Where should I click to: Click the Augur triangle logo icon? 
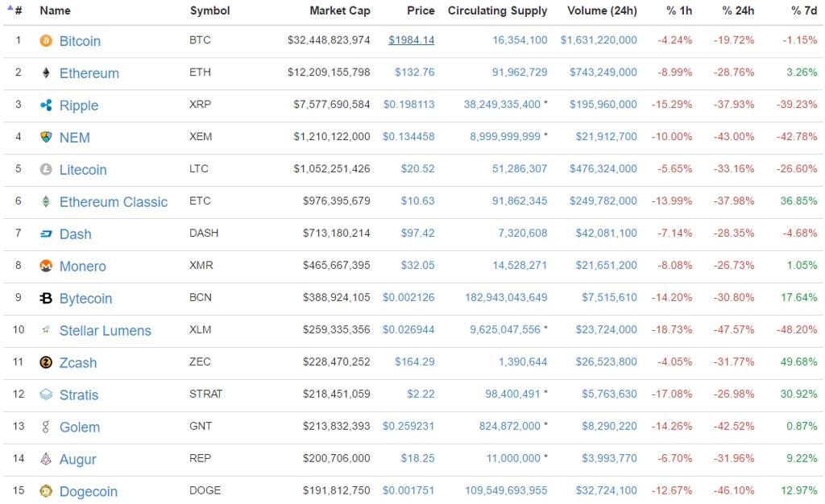coord(46,459)
